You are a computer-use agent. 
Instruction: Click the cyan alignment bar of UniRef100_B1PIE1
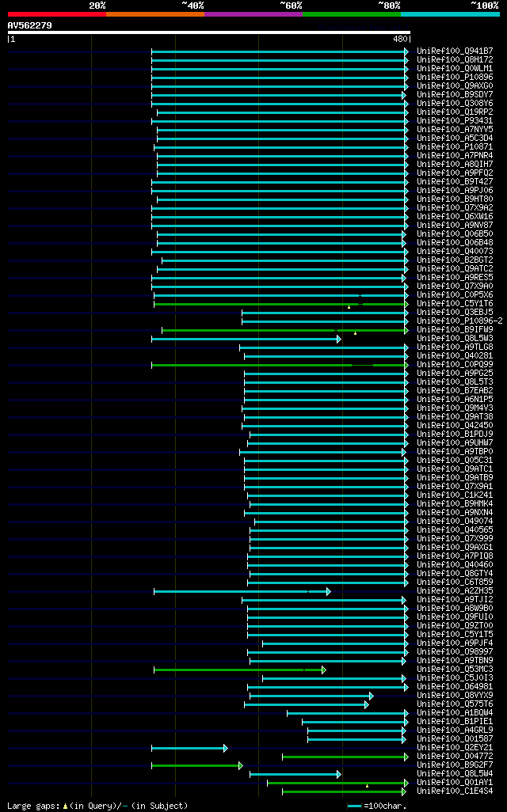(x=355, y=722)
